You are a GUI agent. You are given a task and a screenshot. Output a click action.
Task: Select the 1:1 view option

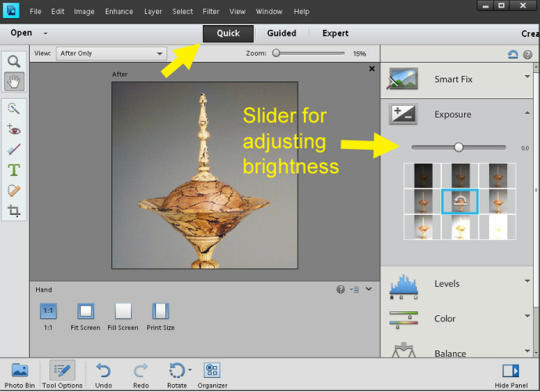(x=48, y=311)
